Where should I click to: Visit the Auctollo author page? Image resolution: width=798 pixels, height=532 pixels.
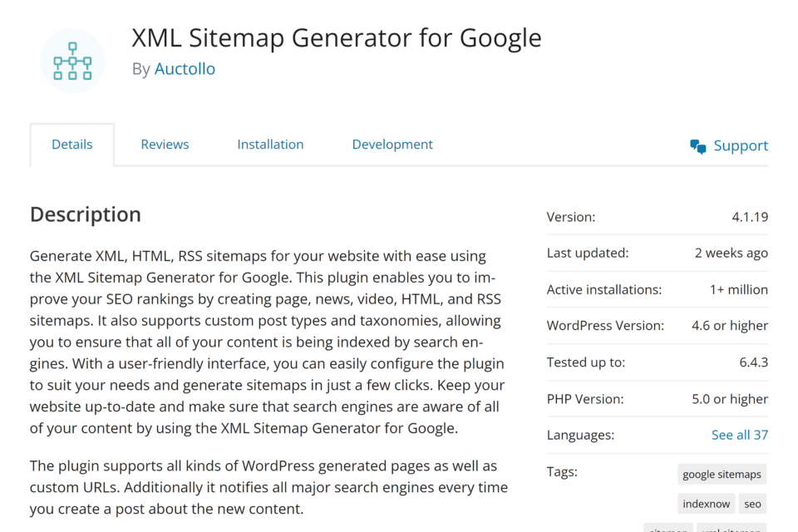185,69
